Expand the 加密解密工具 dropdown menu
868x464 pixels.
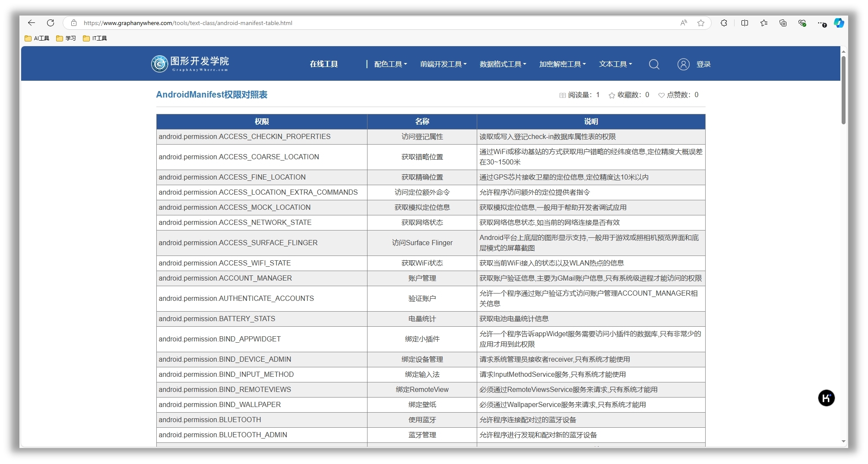563,64
